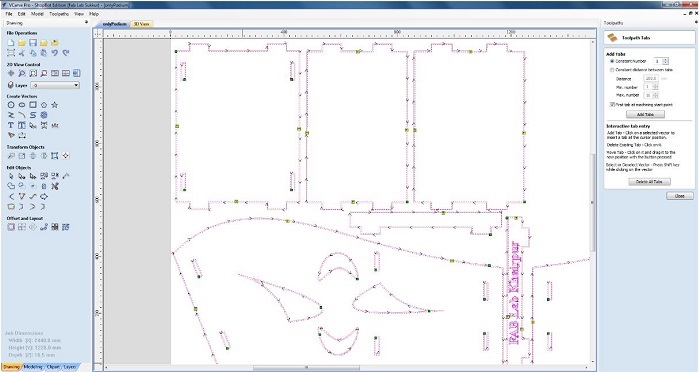Screen dimensions: 700x372
Task: Click the Delete All Tabs button
Action: 649,182
